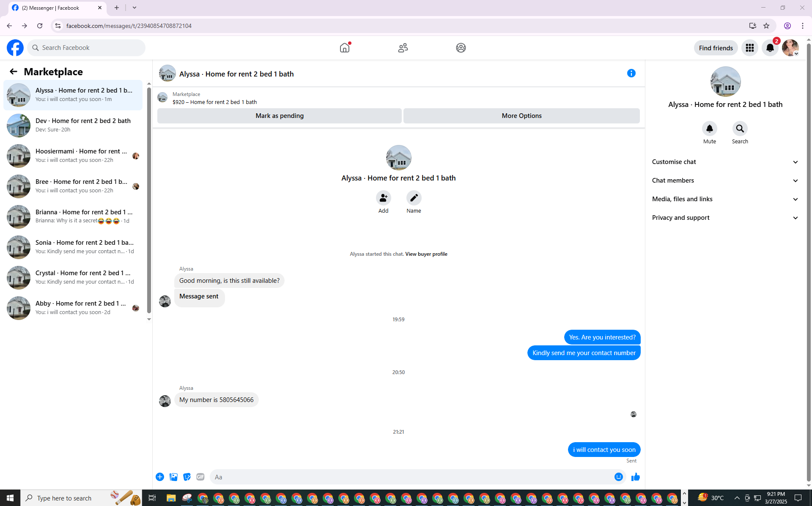
Task: Attach a photo file in composer
Action: pyautogui.click(x=173, y=477)
